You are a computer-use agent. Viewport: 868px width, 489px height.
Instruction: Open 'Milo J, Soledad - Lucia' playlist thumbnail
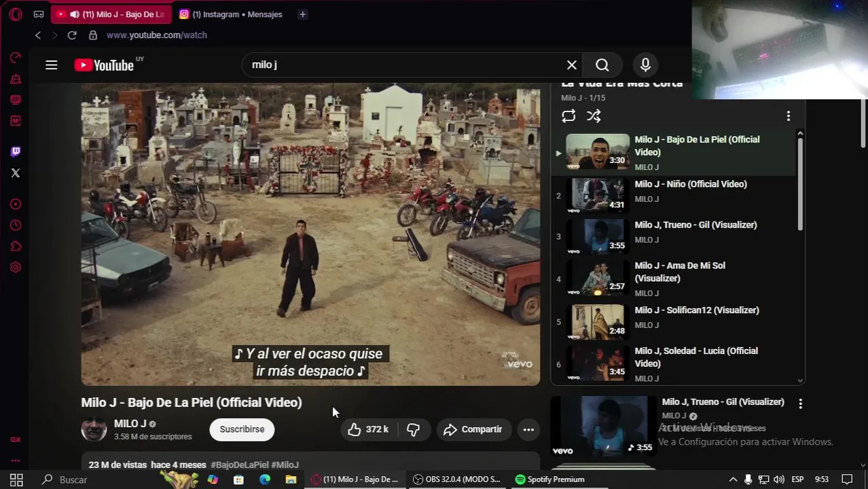(598, 363)
